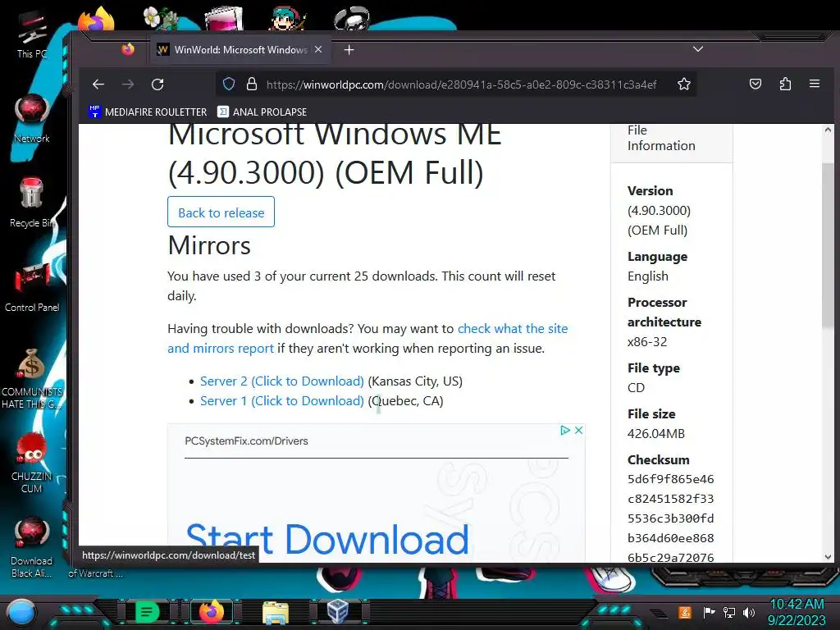This screenshot has height=630, width=840.
Task: Click the Firefox taskbar icon
Action: 212,612
